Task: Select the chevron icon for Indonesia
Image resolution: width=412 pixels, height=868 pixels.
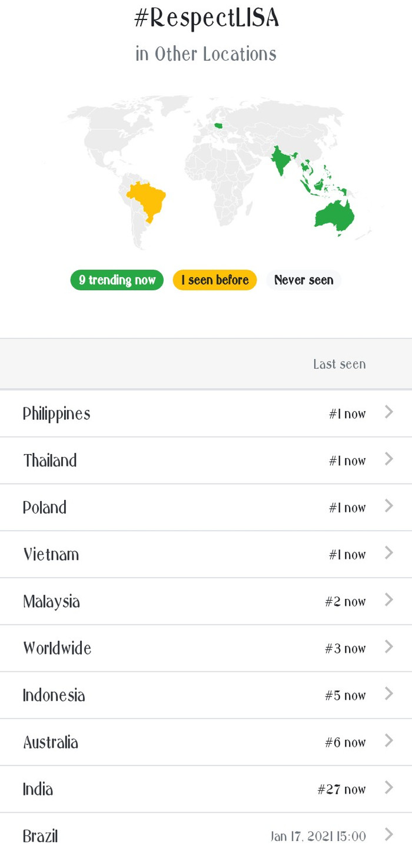Action: pyautogui.click(x=388, y=694)
